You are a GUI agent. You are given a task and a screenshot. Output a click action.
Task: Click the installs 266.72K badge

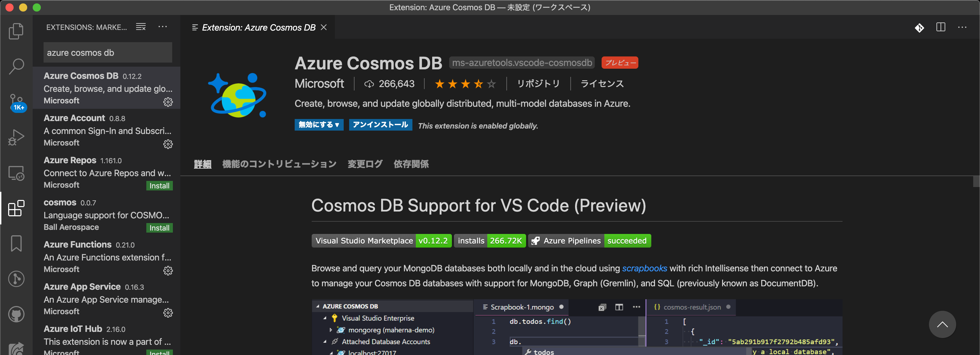coord(490,241)
